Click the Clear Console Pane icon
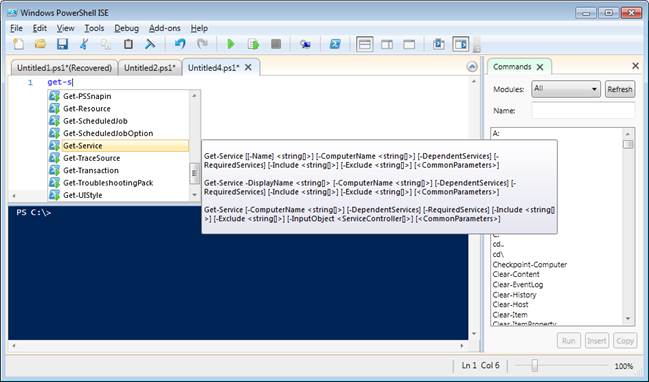The height and width of the screenshot is (382, 649). click(x=150, y=44)
